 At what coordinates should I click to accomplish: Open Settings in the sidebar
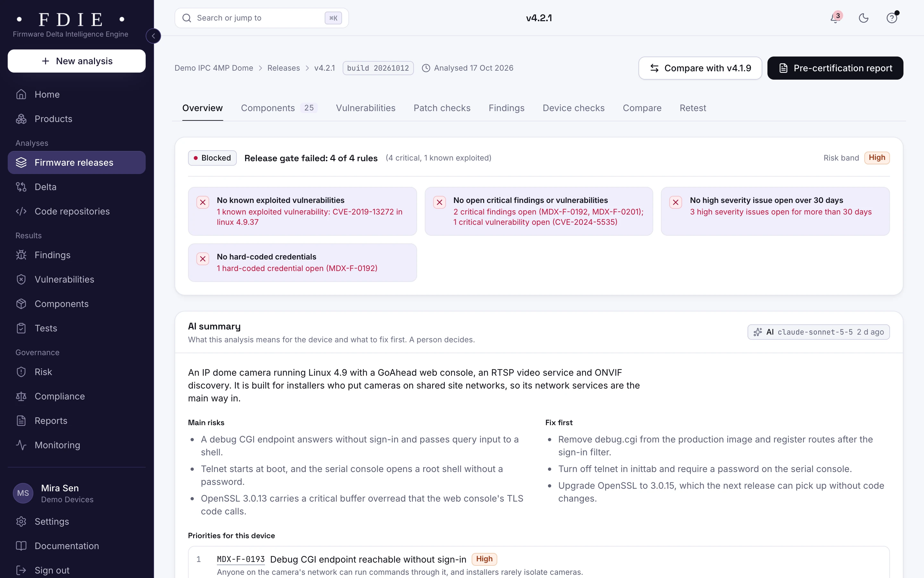pyautogui.click(x=77, y=522)
